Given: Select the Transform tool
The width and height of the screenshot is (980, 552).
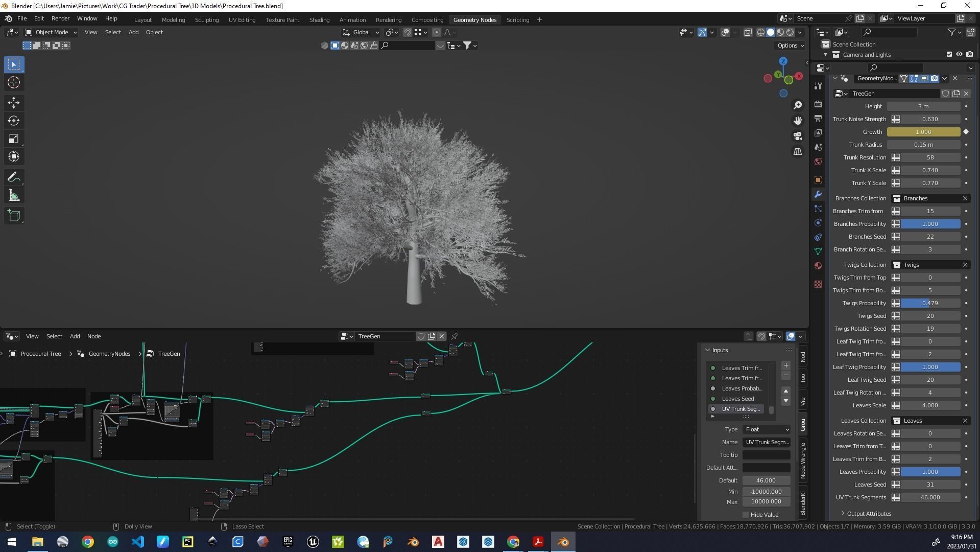Looking at the screenshot, I should tap(14, 156).
